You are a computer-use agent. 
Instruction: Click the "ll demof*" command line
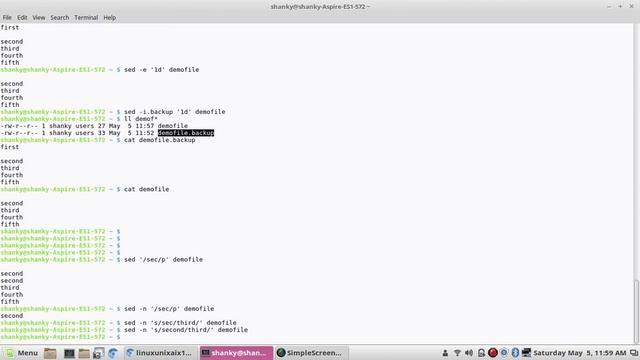tap(141, 119)
